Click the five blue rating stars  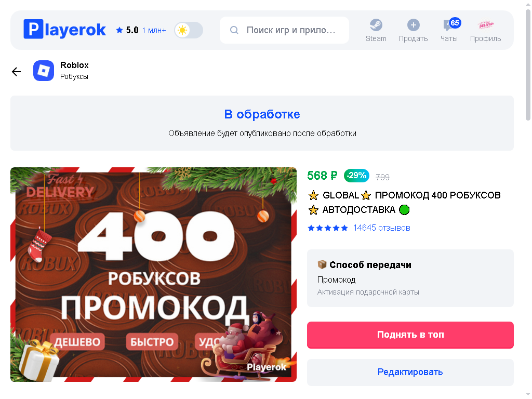(328, 228)
